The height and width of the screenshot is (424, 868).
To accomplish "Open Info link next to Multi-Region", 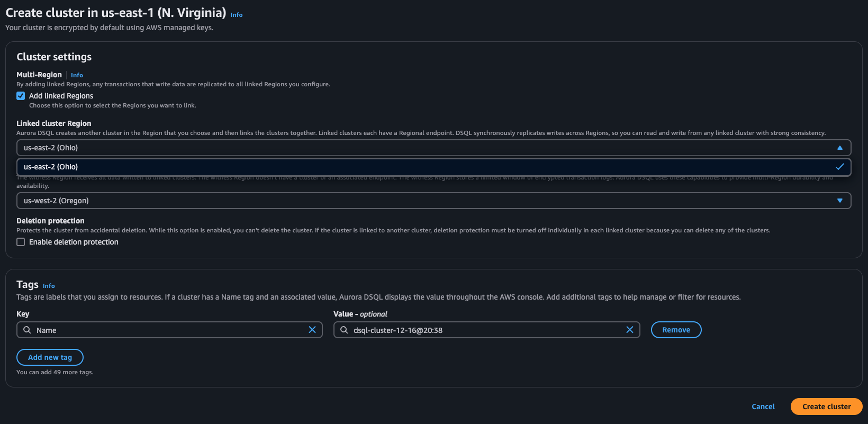I will pyautogui.click(x=77, y=75).
